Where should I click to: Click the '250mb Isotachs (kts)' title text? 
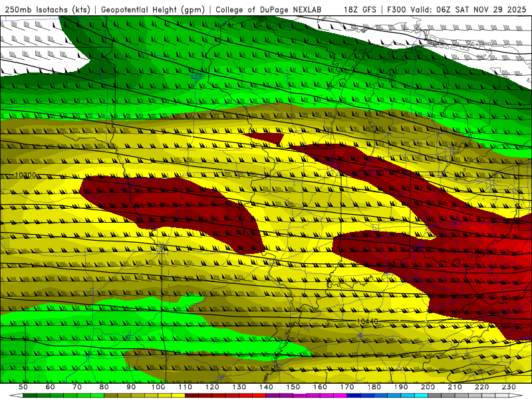click(47, 9)
